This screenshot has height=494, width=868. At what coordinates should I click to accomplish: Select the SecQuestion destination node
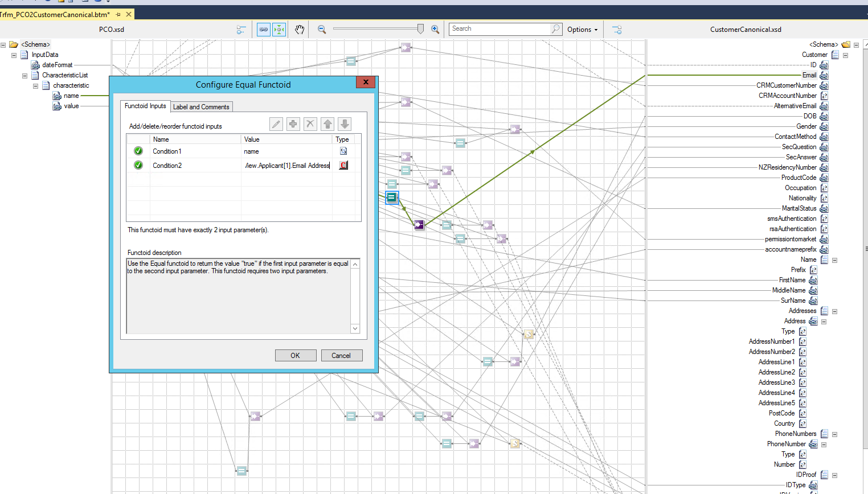pos(799,147)
